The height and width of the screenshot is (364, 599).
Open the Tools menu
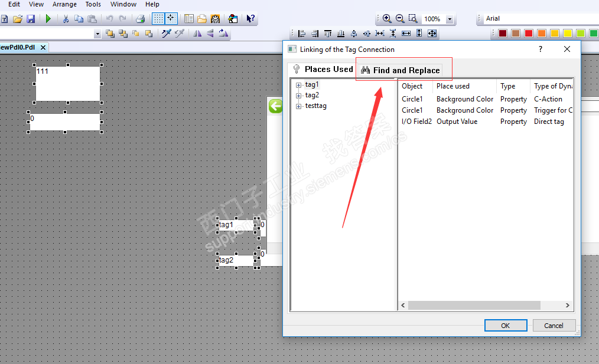tap(93, 4)
